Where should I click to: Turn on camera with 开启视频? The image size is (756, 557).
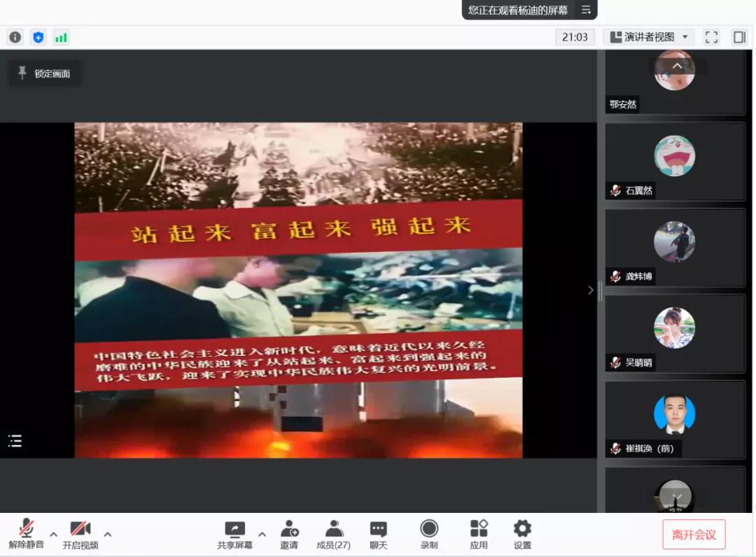tap(80, 535)
